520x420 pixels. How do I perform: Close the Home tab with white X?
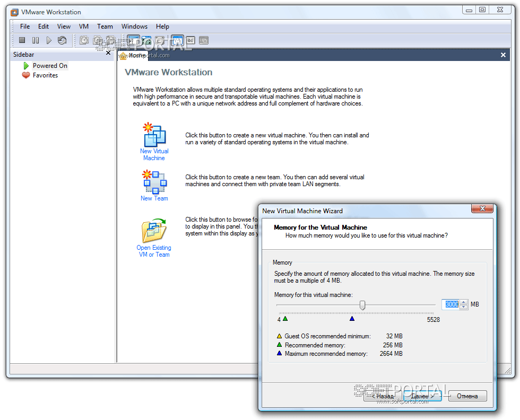tap(503, 55)
